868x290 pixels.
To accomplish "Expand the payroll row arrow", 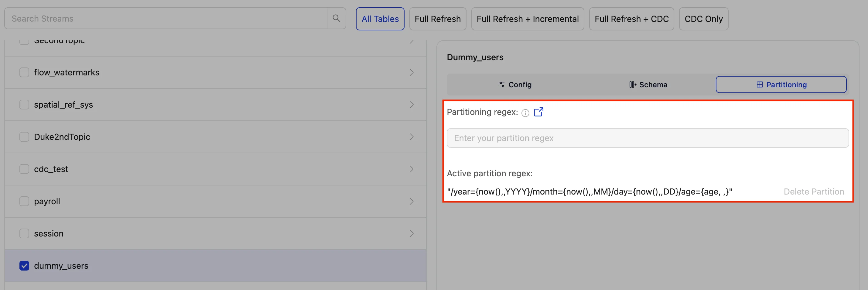I will tap(412, 201).
